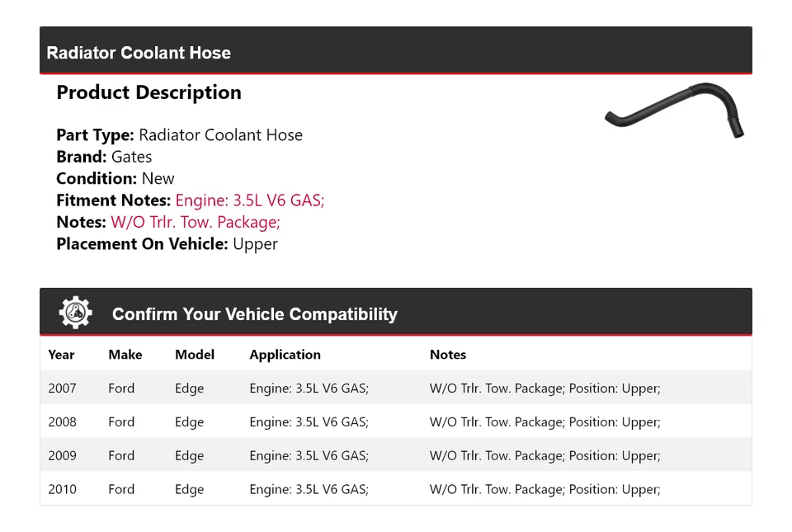Click the Confirm Your Vehicle Compatibility heading text
Image resolution: width=792 pixels, height=532 pixels.
tap(254, 314)
